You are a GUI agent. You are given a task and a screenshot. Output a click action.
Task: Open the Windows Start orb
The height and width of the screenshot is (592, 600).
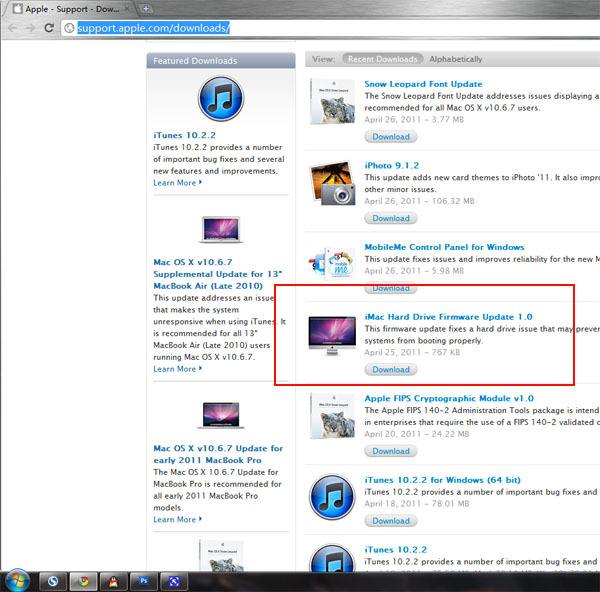16,581
